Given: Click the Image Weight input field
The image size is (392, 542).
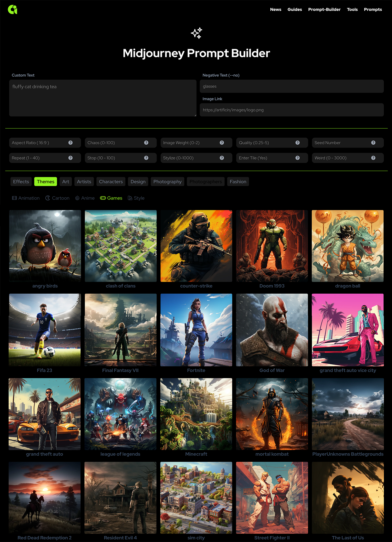Looking at the screenshot, I should pos(196,143).
